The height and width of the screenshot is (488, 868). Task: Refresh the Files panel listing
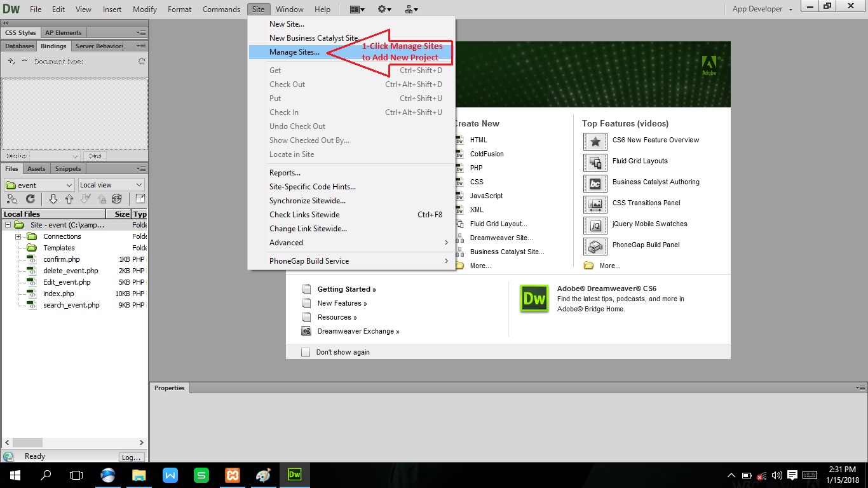coord(30,199)
